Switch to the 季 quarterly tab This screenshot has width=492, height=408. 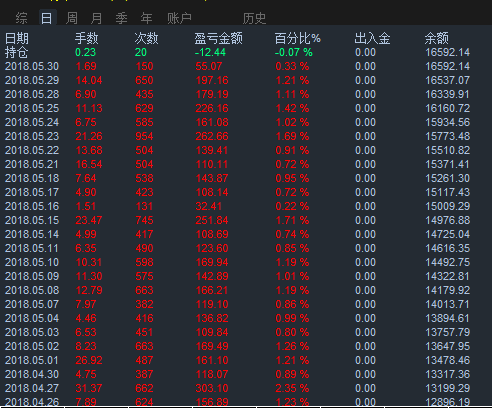tap(121, 18)
